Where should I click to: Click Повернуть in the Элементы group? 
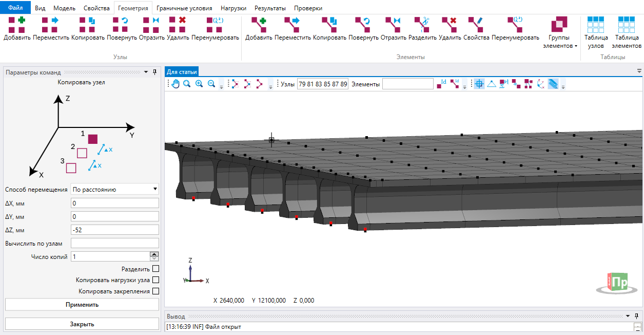(363, 29)
